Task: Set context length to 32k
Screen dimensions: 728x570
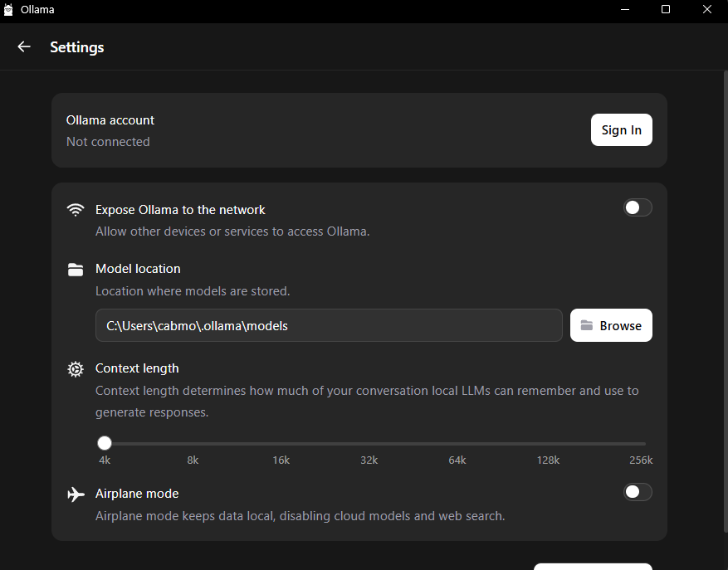Action: 369,444
